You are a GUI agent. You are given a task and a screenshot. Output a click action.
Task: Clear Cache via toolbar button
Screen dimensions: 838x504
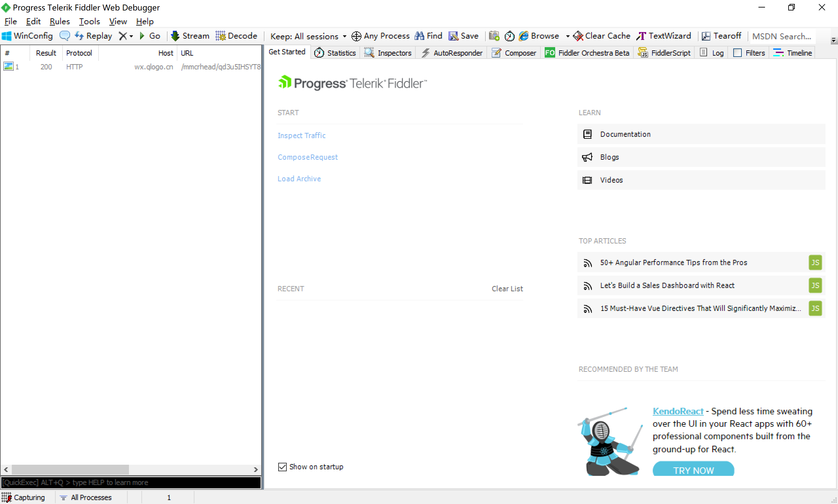[x=602, y=36]
